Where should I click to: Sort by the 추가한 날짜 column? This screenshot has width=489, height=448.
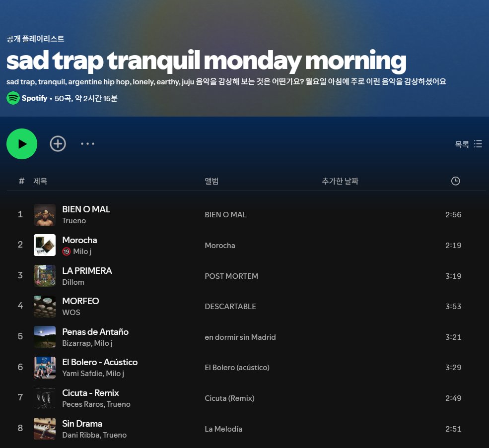tap(340, 181)
